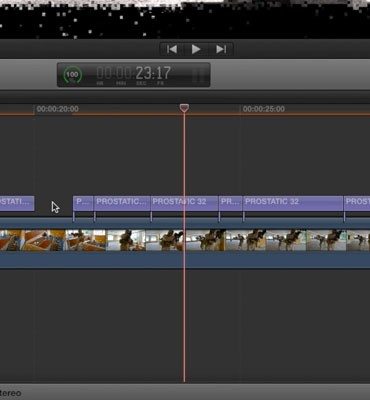This screenshot has height=400, width=370.
Task: Click the Play button in the transport controls
Action: [x=196, y=50]
